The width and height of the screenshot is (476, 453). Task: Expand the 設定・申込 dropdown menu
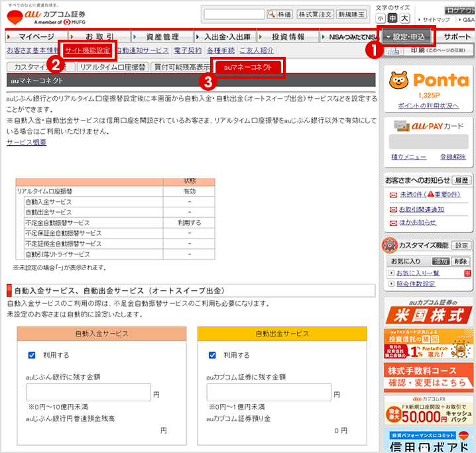[408, 36]
